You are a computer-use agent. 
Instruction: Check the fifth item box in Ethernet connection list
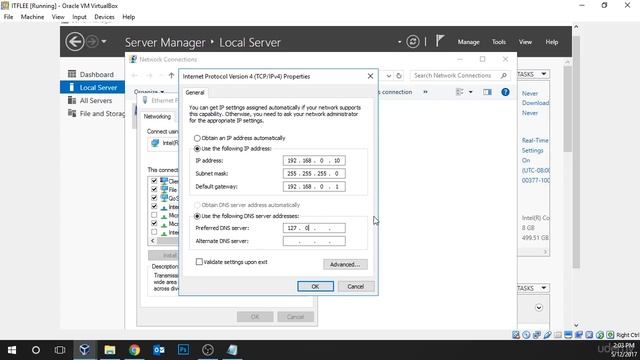[x=154, y=215]
